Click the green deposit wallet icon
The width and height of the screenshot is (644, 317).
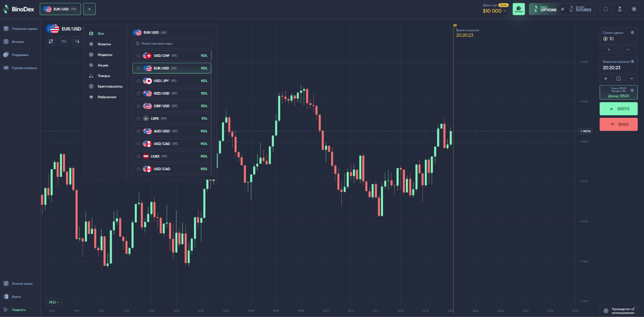click(519, 9)
